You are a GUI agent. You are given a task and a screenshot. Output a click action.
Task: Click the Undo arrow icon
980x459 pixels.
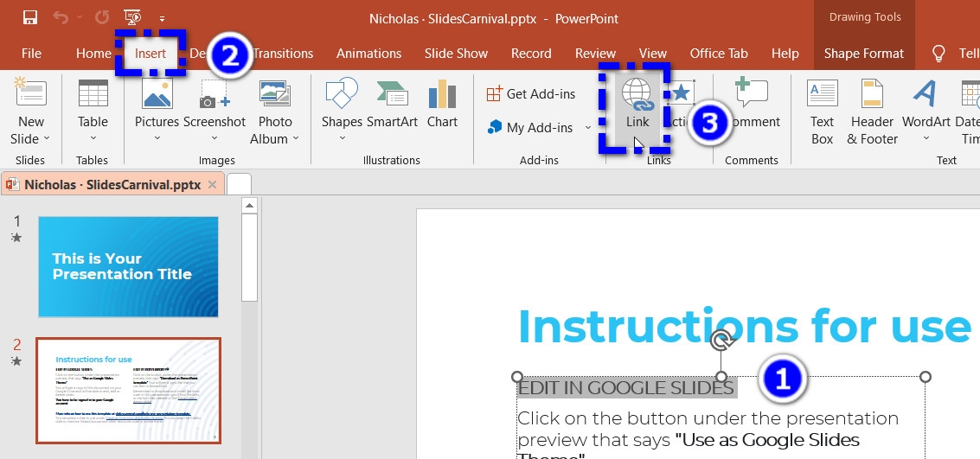(x=61, y=17)
